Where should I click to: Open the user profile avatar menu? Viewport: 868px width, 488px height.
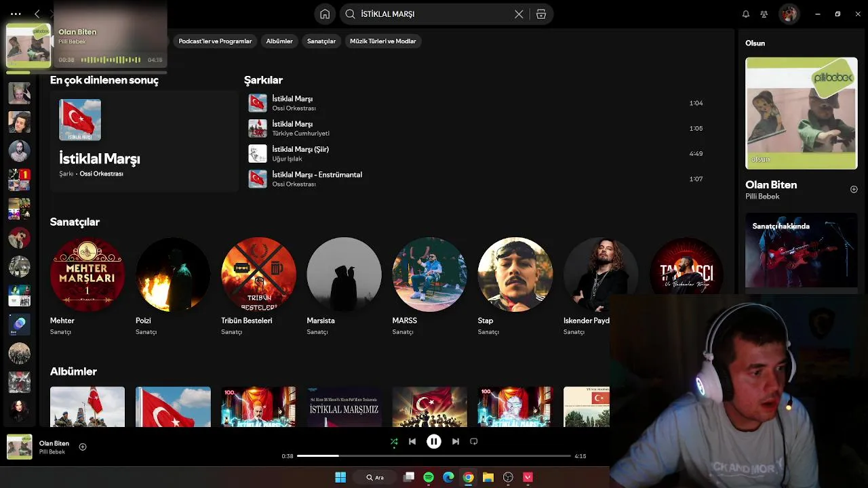[x=789, y=14]
